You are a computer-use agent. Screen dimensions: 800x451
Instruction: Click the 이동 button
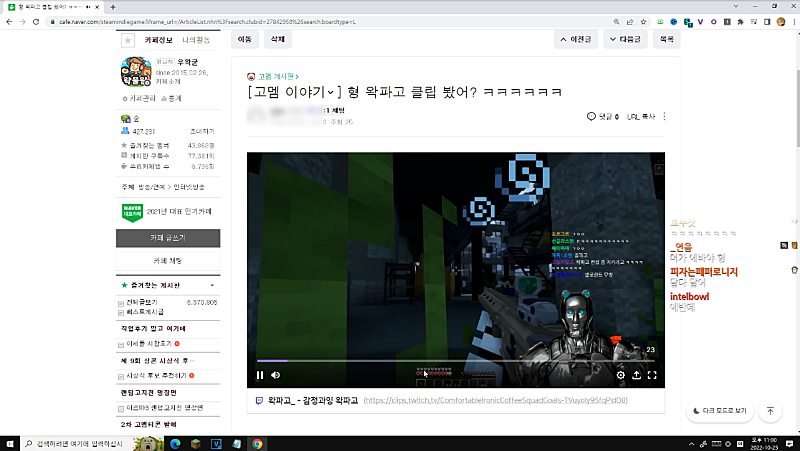click(x=245, y=39)
